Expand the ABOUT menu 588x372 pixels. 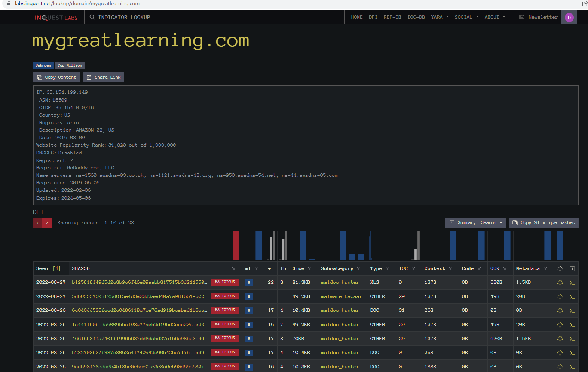[x=495, y=17]
